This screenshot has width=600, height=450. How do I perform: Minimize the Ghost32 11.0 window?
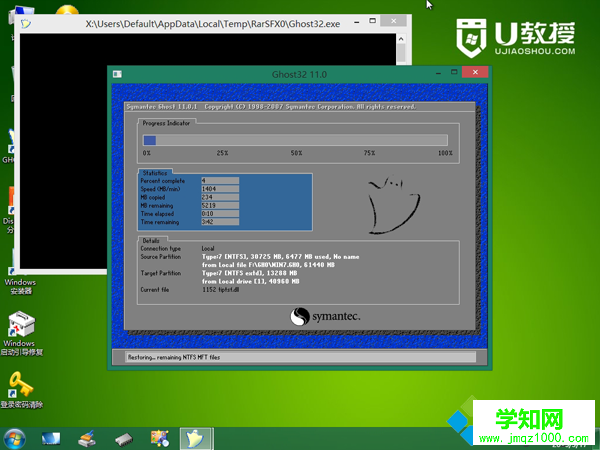click(439, 73)
